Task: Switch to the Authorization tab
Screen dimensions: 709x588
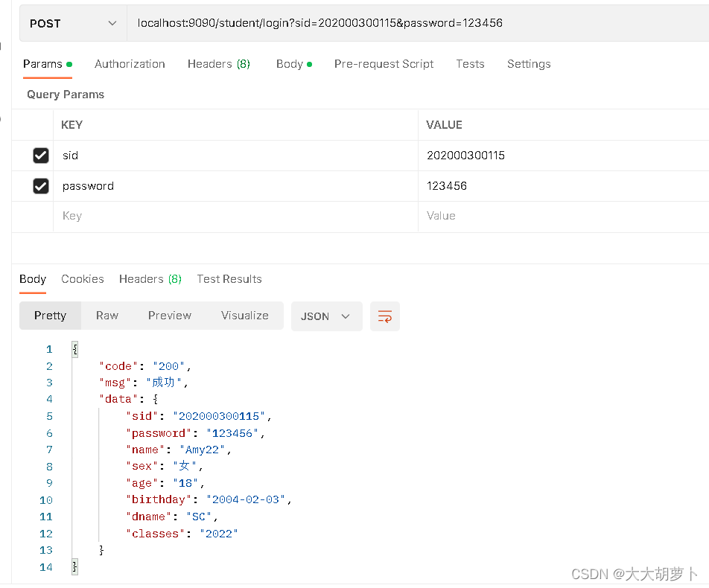Action: click(130, 64)
